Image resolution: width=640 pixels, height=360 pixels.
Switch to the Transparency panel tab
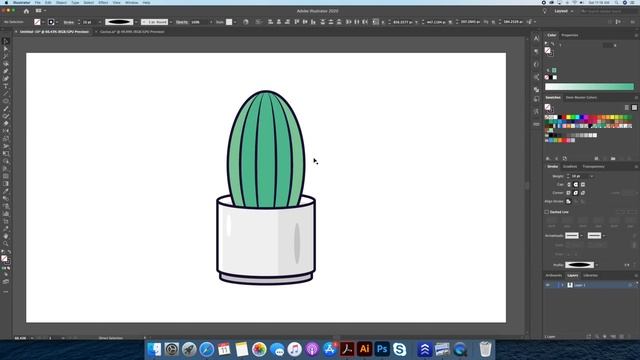coord(593,167)
